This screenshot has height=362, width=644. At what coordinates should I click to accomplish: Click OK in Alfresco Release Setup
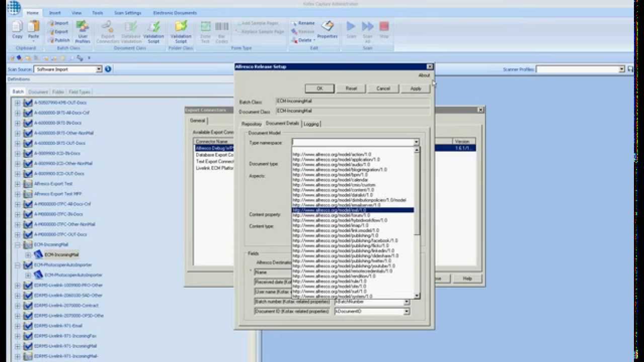pos(319,88)
